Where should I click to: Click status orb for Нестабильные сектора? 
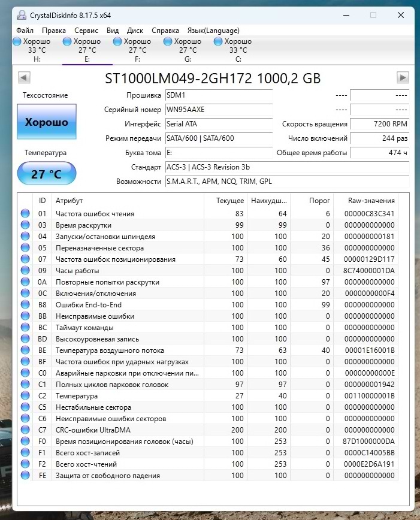(25, 407)
